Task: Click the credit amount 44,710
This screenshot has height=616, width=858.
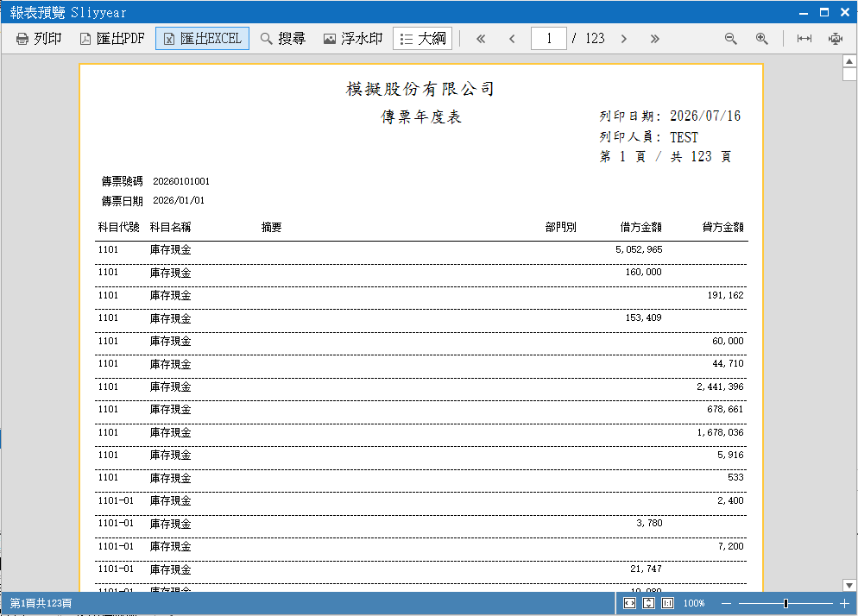Action: click(728, 363)
